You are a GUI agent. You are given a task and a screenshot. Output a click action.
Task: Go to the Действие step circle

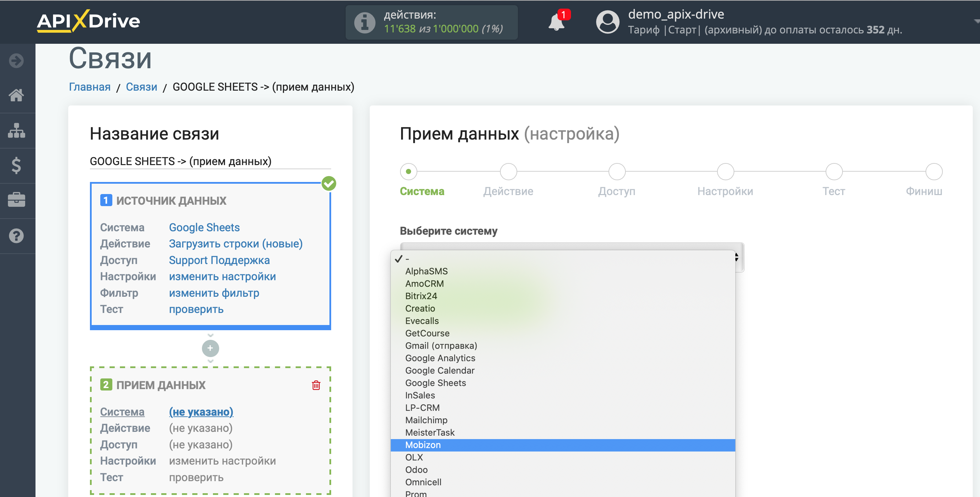(x=508, y=172)
